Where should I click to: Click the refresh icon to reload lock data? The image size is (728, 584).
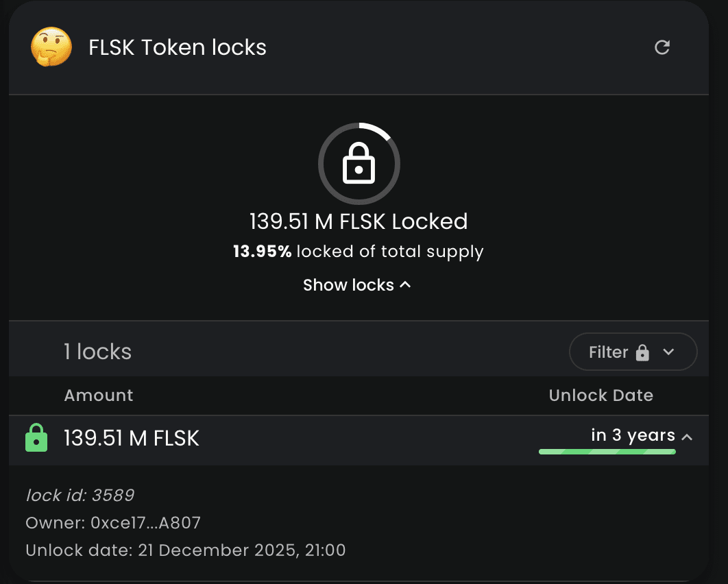[x=662, y=47]
